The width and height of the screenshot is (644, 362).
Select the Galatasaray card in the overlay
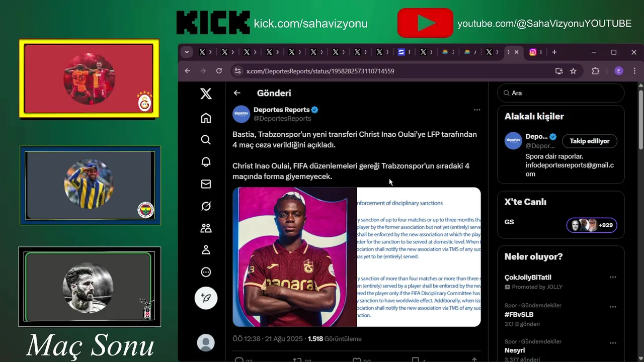pyautogui.click(x=89, y=78)
